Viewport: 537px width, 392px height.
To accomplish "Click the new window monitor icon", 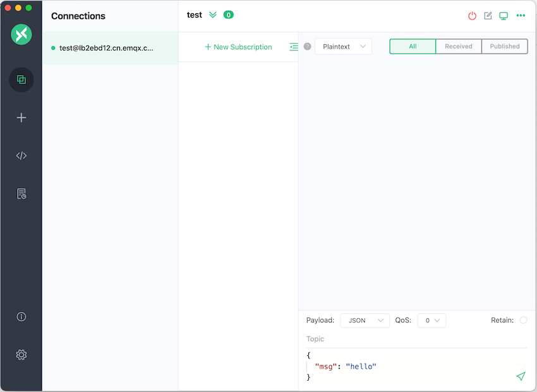I will click(x=504, y=16).
